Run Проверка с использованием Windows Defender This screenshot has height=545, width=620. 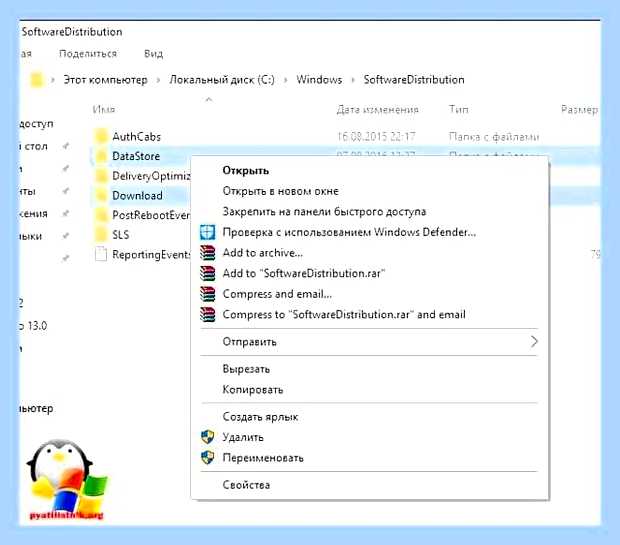click(x=349, y=232)
